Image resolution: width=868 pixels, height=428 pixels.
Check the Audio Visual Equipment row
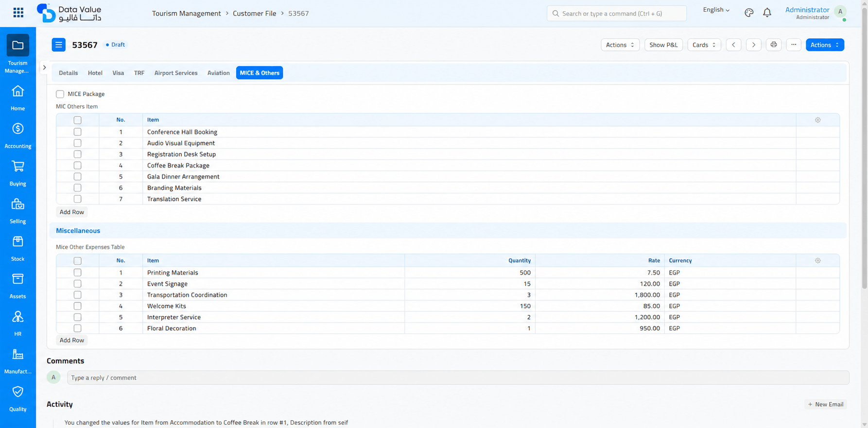point(77,143)
